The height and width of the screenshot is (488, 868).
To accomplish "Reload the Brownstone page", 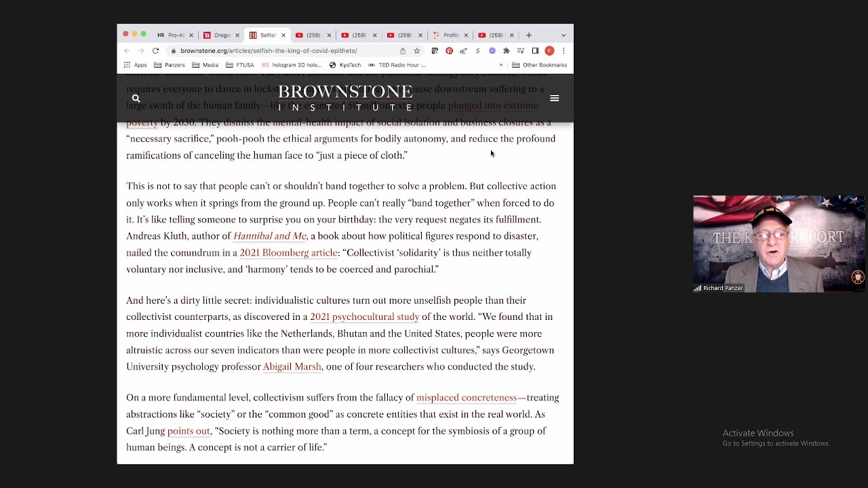I will pyautogui.click(x=155, y=51).
